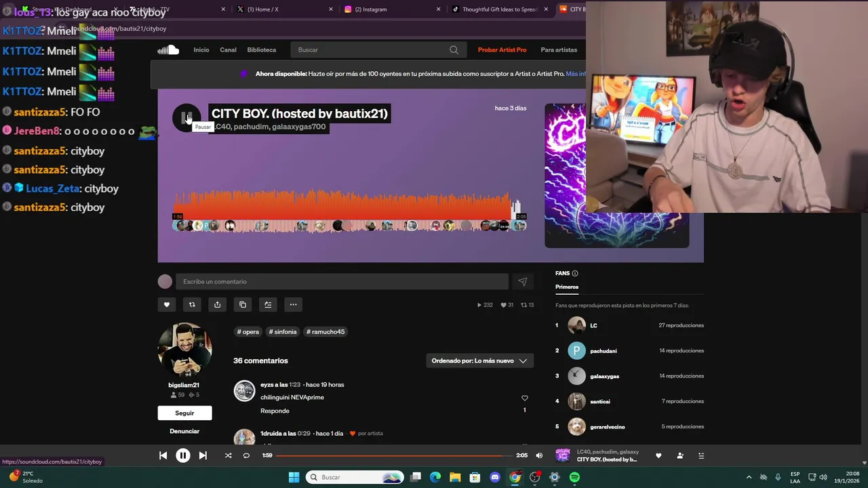Jump to 1:23 comment timestamp
The image size is (868, 488).
point(294,384)
